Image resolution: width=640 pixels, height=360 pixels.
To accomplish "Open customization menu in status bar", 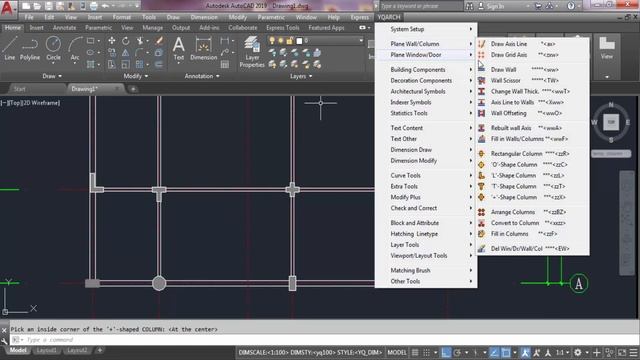I will point(633,353).
